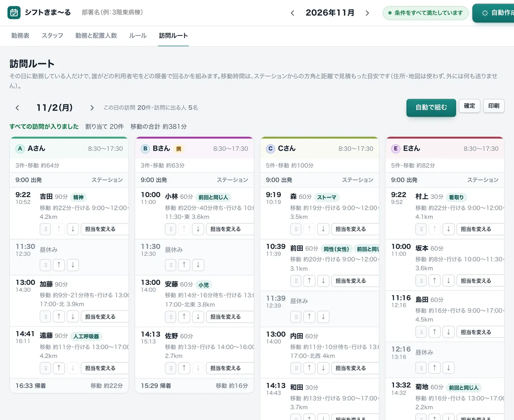Image resolution: width=514 pixels, height=420 pixels.
Task: Click the 看取り tag on 村上
Action: (x=456, y=197)
